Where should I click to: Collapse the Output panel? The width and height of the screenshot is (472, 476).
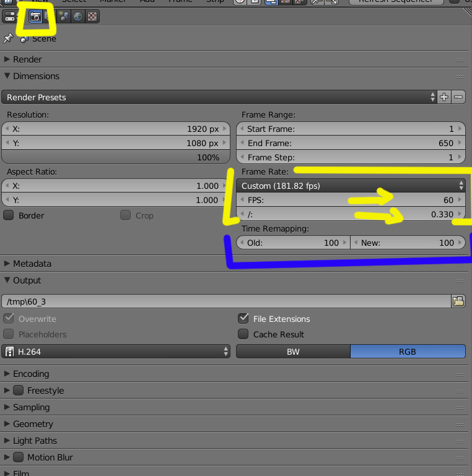click(x=7, y=280)
